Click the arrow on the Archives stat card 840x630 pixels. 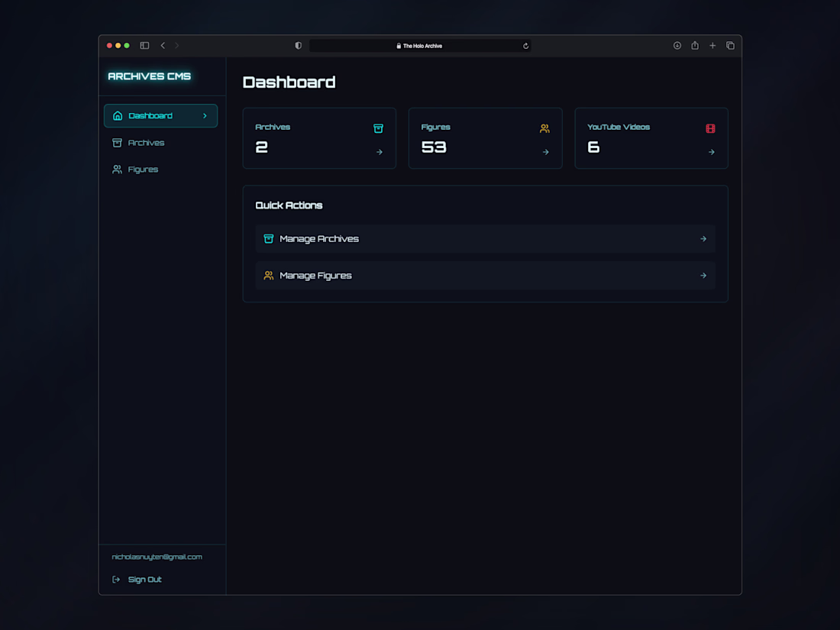(x=380, y=152)
